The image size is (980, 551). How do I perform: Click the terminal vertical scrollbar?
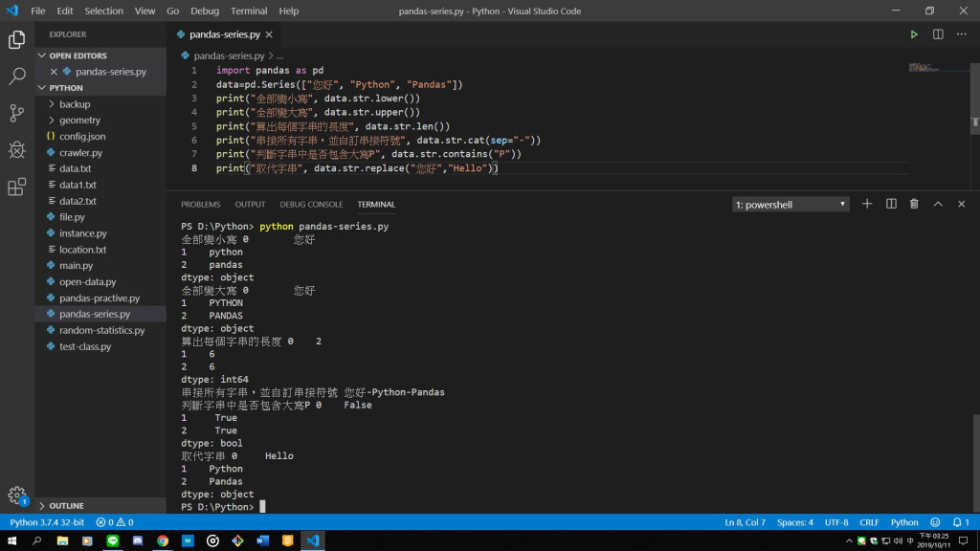pyautogui.click(x=975, y=462)
